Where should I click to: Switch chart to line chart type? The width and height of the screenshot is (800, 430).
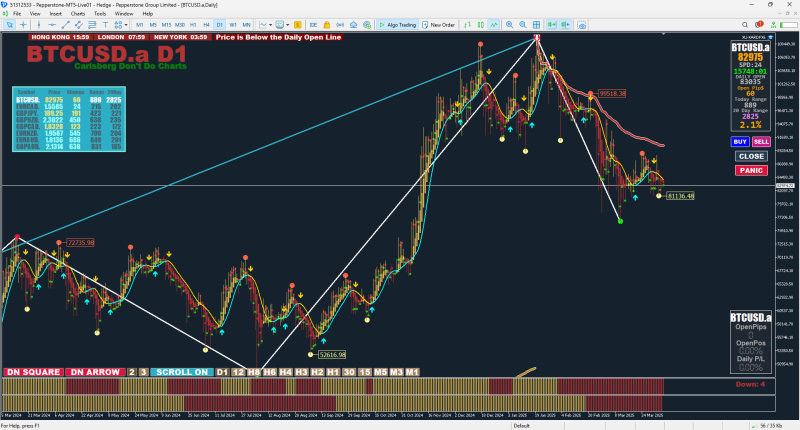[x=494, y=24]
